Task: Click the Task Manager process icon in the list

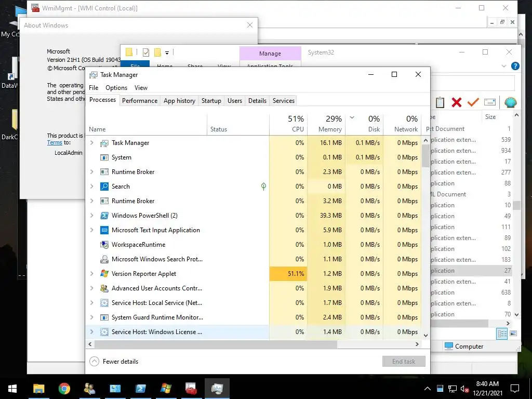Action: (104, 143)
